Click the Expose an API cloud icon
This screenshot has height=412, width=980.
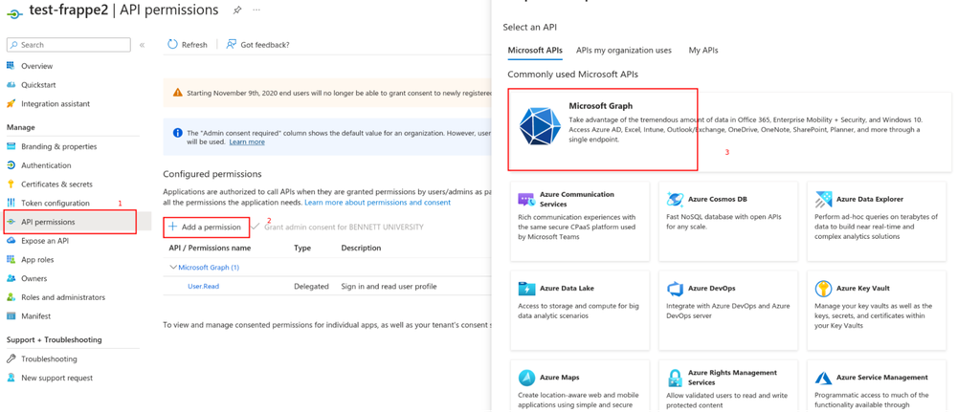pyautogui.click(x=11, y=240)
